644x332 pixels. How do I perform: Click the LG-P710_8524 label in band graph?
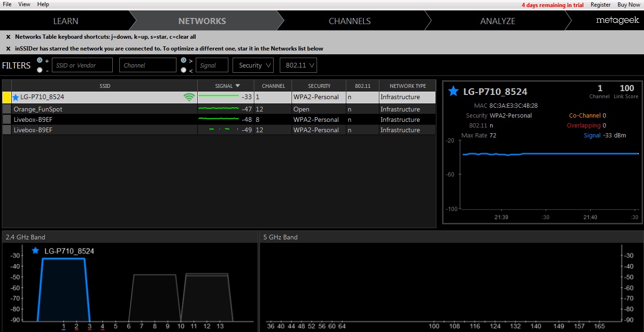pyautogui.click(x=69, y=251)
